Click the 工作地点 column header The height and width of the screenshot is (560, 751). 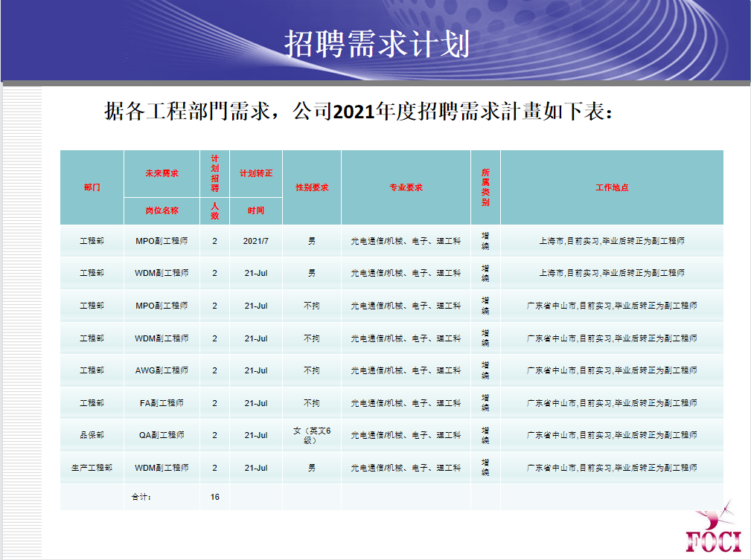[x=612, y=187]
